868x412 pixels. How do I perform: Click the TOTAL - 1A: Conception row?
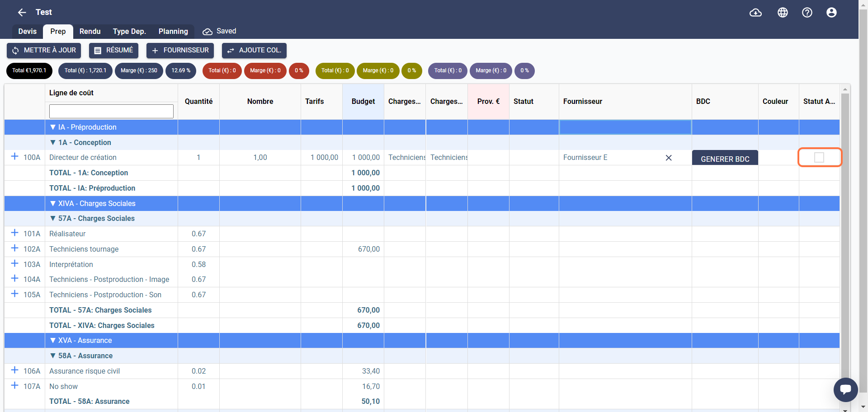click(89, 173)
